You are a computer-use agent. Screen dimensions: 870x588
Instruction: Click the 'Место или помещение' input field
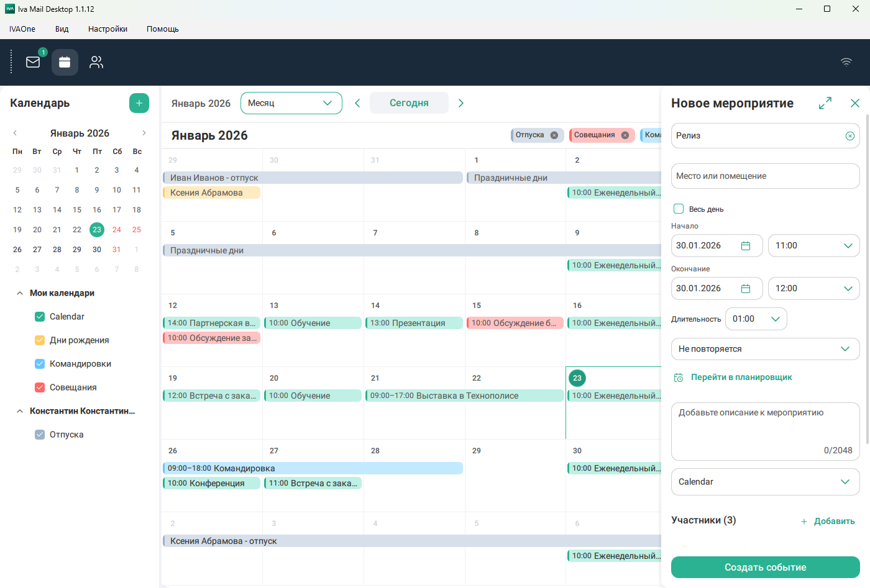pos(765,176)
